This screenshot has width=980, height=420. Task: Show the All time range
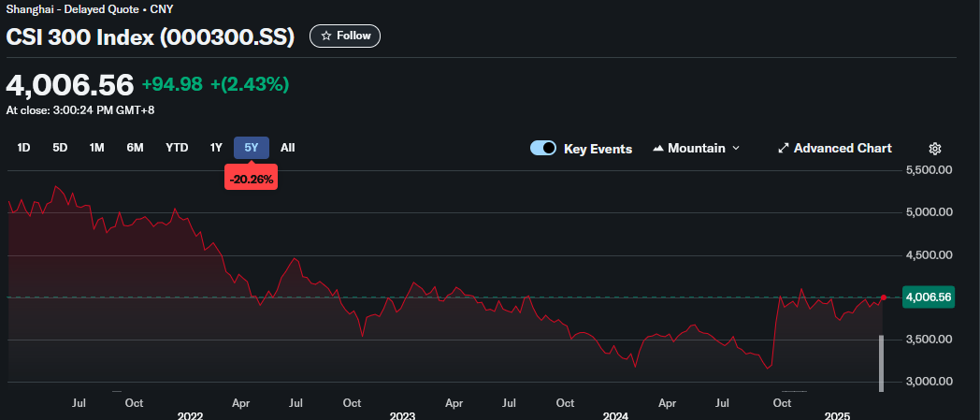coord(287,148)
